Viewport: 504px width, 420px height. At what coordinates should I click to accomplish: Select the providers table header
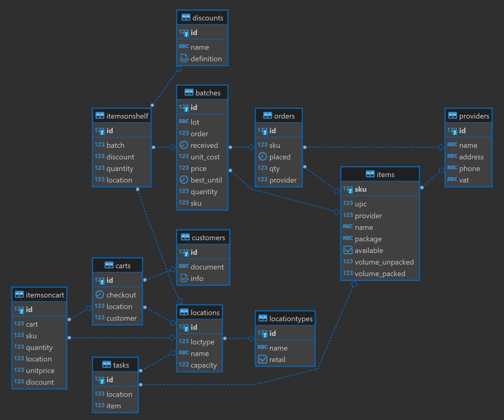pyautogui.click(x=469, y=116)
